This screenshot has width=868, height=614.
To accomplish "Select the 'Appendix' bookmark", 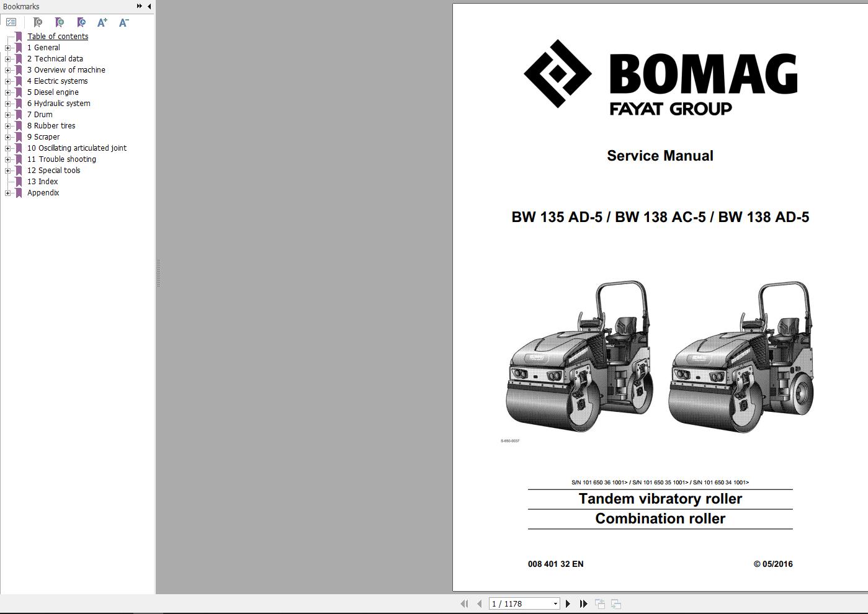I will click(43, 193).
